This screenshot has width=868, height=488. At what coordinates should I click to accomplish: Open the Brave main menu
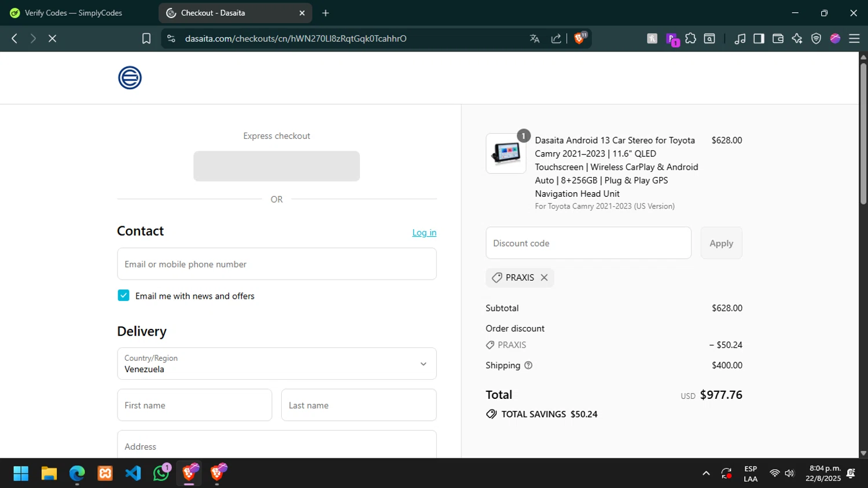[x=854, y=38]
